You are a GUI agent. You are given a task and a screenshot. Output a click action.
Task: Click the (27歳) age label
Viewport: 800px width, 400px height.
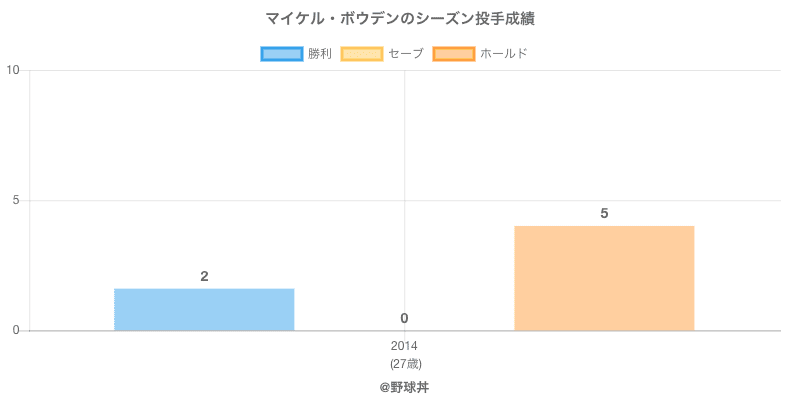(x=404, y=363)
